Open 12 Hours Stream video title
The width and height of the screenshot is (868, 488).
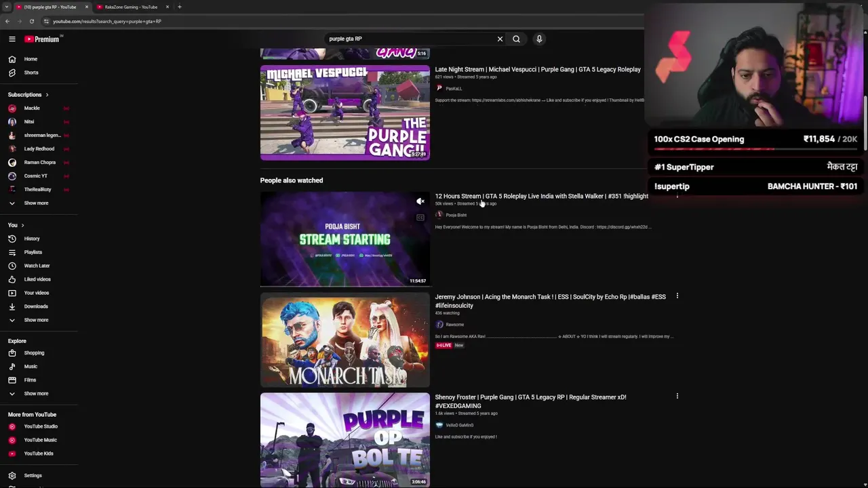(541, 196)
